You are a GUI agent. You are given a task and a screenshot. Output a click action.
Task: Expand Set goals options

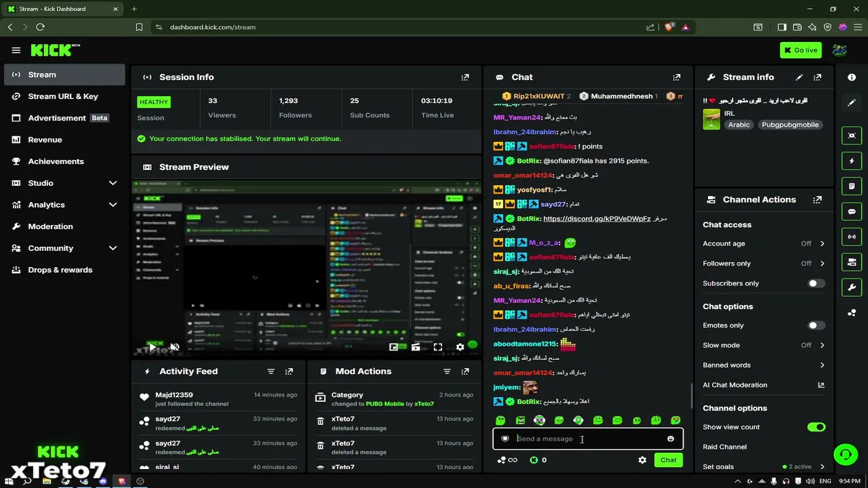822,466
